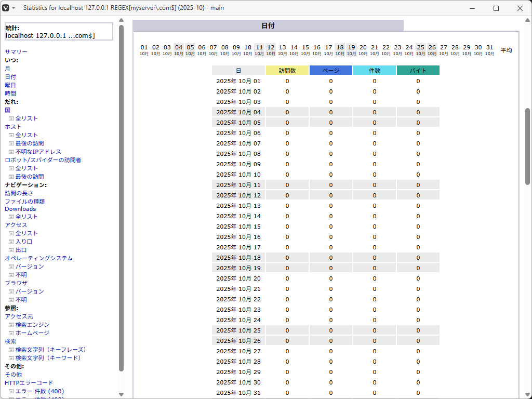Select the ファイルの種類 navigation link
The height and width of the screenshot is (399, 532).
pyautogui.click(x=24, y=202)
